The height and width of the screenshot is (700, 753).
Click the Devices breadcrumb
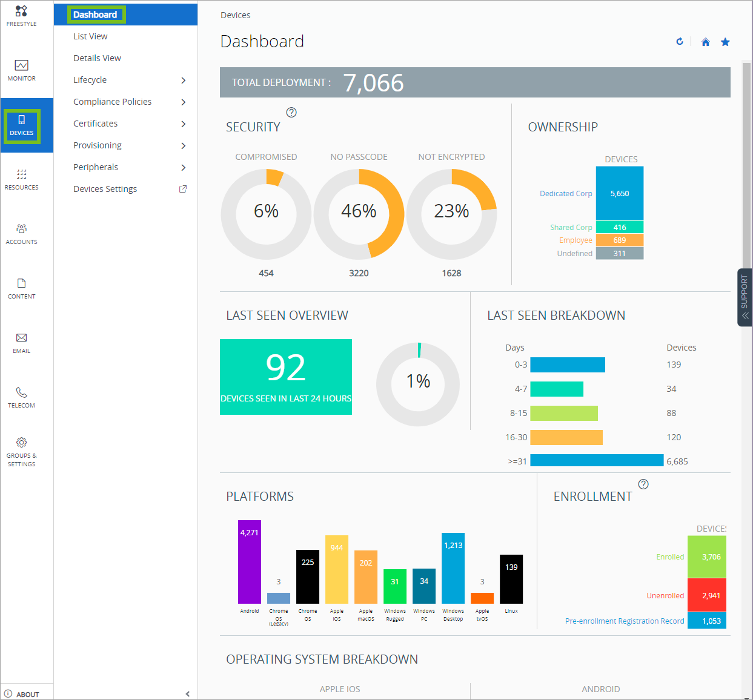click(236, 15)
